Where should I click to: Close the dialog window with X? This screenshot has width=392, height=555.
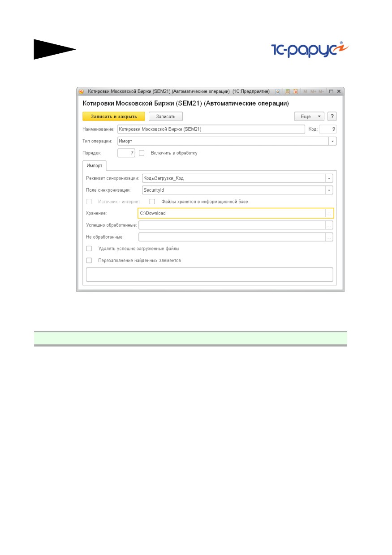tap(339, 91)
